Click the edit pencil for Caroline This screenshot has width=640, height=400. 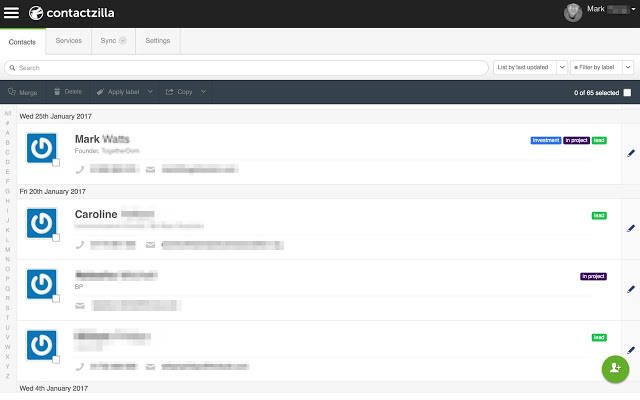630,228
